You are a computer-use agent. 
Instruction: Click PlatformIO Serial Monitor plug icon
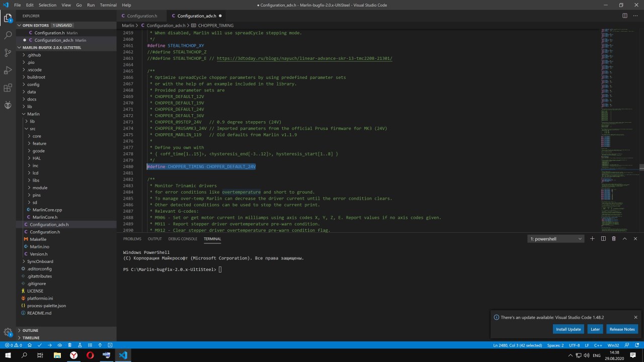[x=100, y=345]
